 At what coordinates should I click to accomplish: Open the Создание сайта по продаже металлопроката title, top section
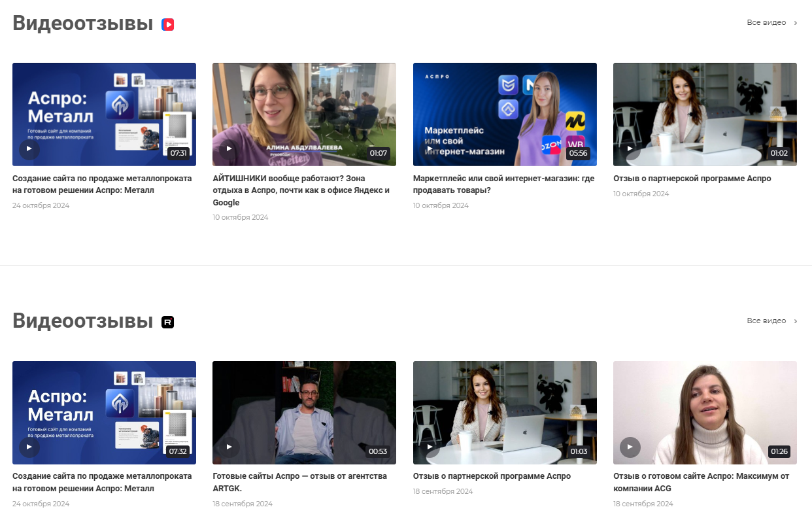point(102,184)
